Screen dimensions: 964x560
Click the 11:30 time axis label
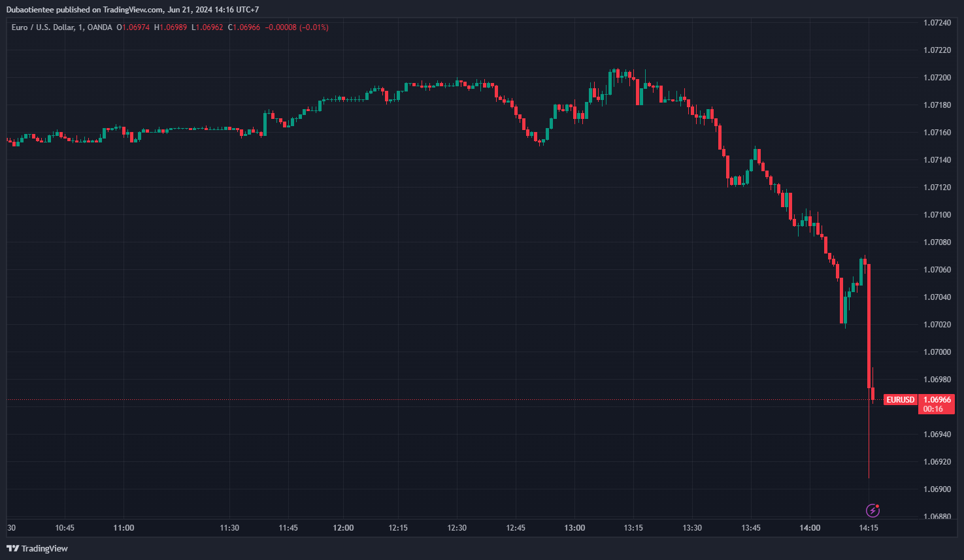229,528
